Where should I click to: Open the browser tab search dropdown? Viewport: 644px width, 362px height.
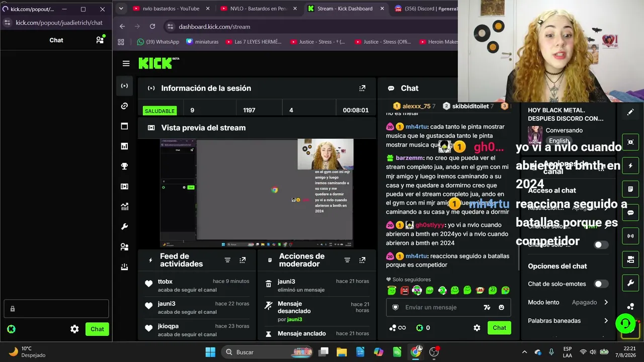[x=121, y=9]
